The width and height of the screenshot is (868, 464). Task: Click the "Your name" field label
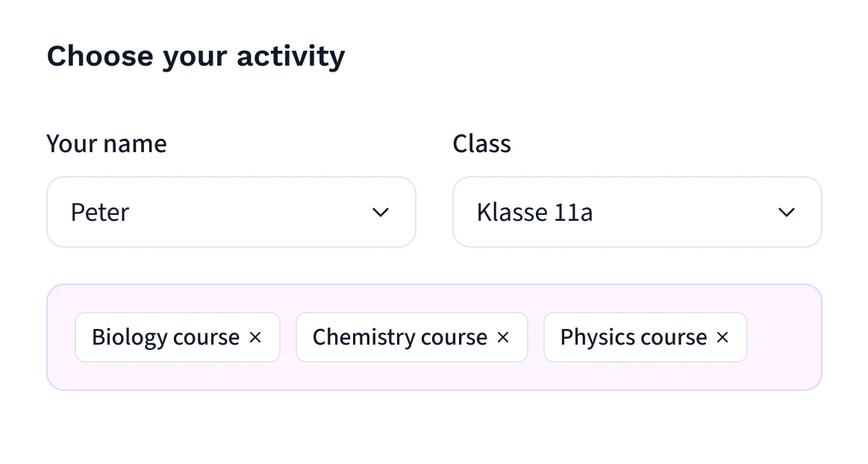pos(107,143)
